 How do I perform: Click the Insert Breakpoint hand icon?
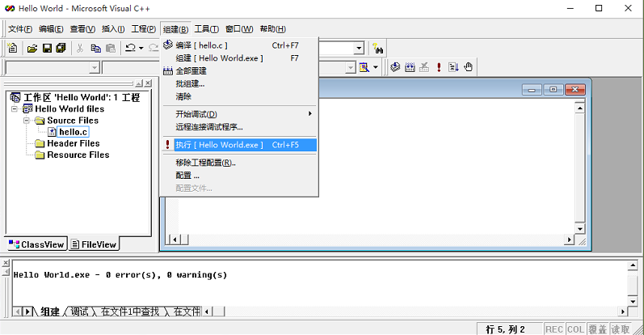point(468,67)
